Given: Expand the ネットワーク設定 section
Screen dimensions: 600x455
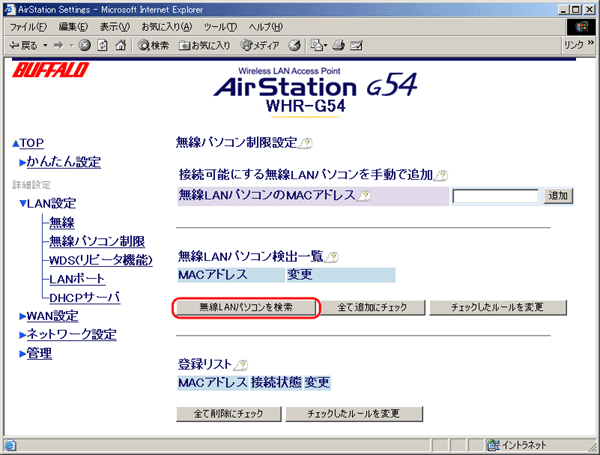Looking at the screenshot, I should pyautogui.click(x=23, y=335).
